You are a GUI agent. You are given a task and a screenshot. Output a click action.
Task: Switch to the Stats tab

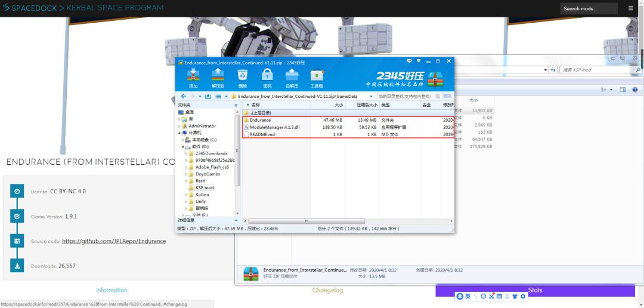coord(535,290)
